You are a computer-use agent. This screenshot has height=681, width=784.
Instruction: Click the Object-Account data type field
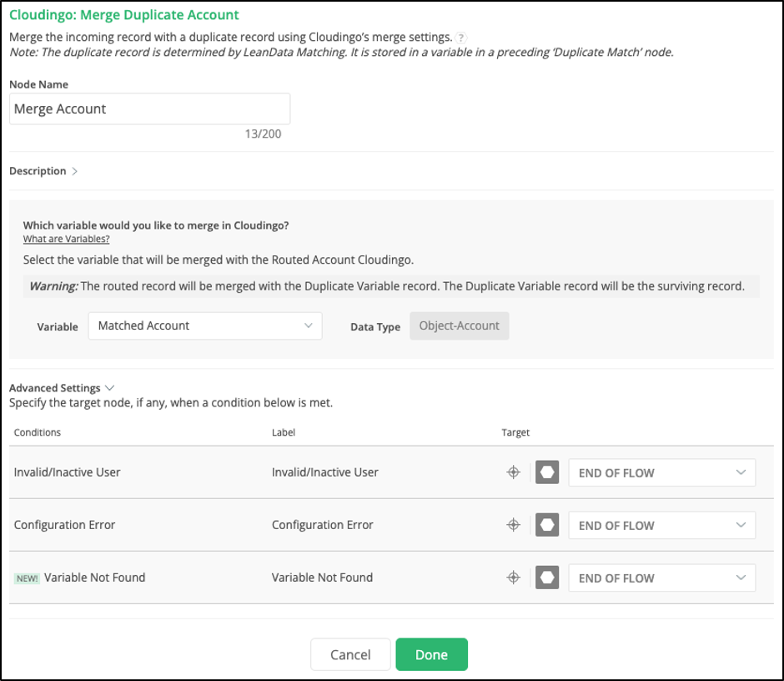pyautogui.click(x=459, y=325)
